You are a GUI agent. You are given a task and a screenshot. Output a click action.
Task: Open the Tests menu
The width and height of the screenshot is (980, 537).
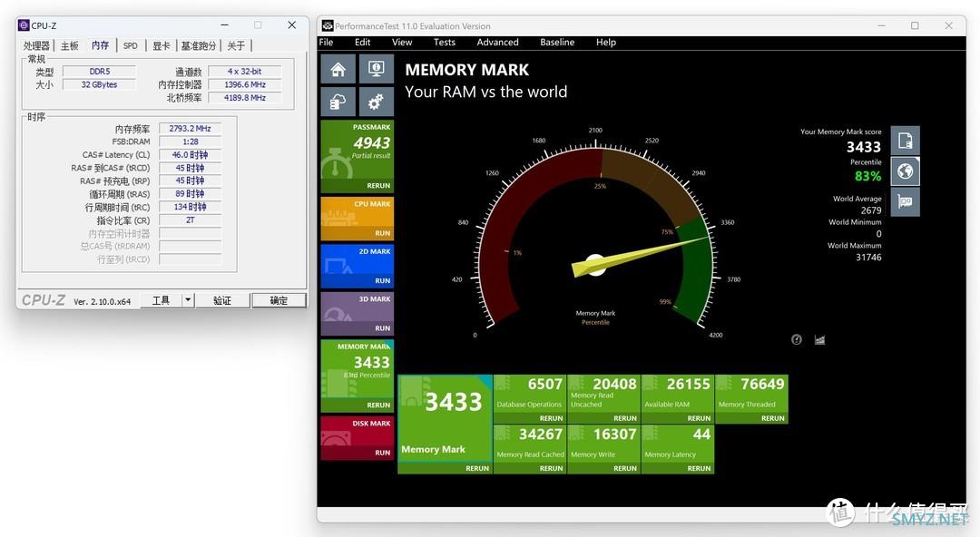(445, 42)
